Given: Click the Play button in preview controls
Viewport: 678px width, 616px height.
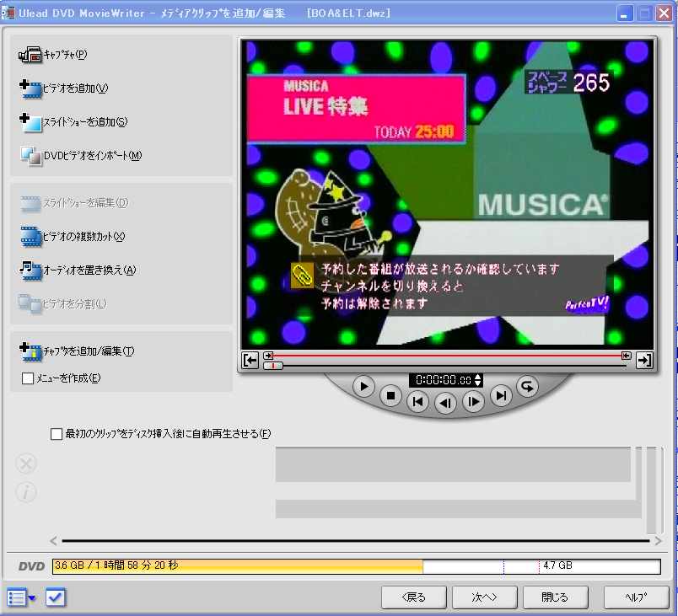Looking at the screenshot, I should (x=363, y=386).
